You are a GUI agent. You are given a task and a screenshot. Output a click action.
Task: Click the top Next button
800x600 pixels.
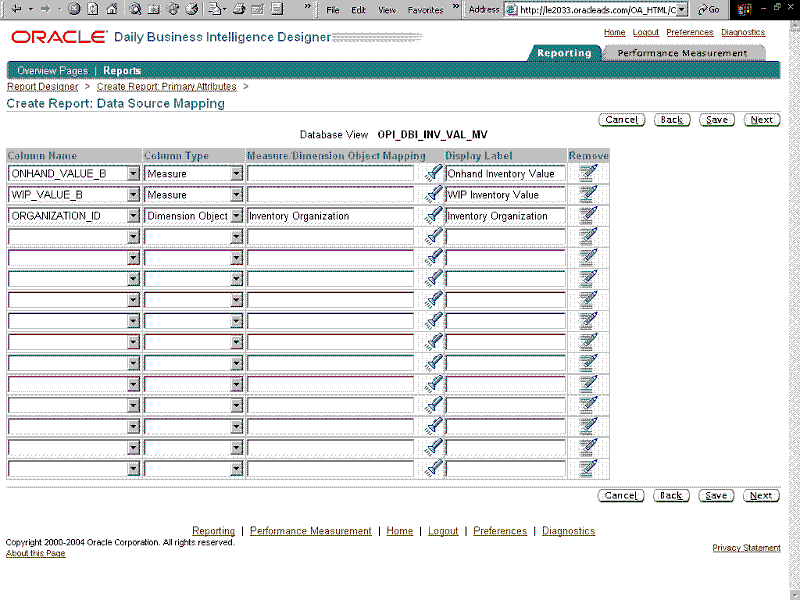(x=762, y=119)
